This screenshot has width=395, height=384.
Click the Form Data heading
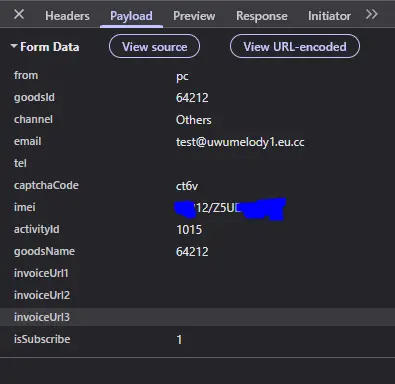[x=50, y=47]
